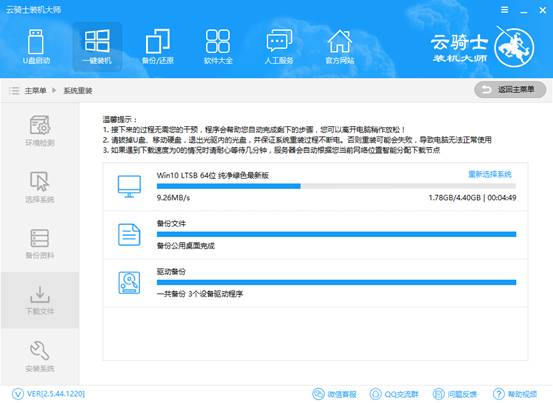Image resolution: width=553 pixels, height=403 pixels.
Task: Click the 云骑士 knight logo
Action: click(x=514, y=47)
